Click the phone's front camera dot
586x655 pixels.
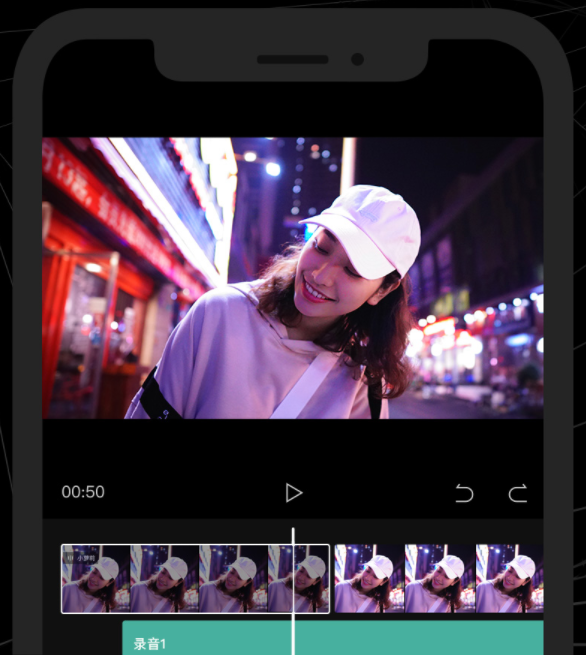[x=358, y=59]
